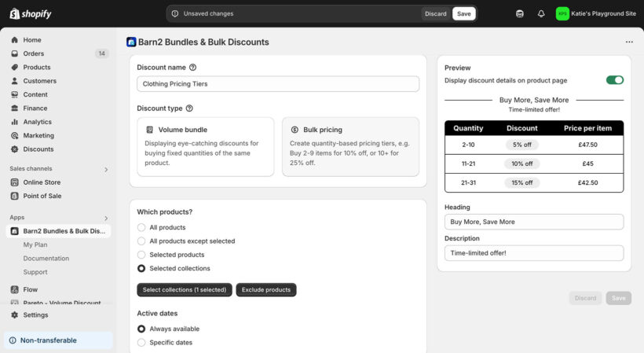This screenshot has height=353, width=644.
Task: Go to Analytics in the sidebar
Action: pos(37,122)
